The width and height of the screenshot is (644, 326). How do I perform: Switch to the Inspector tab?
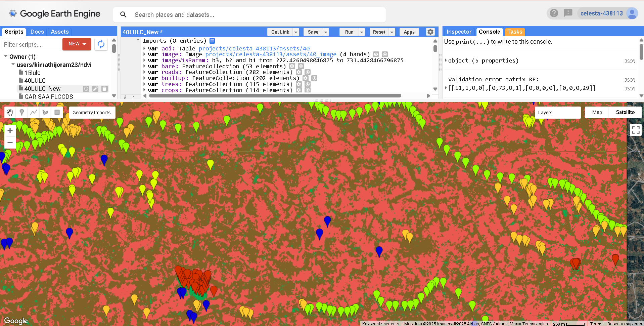[459, 32]
